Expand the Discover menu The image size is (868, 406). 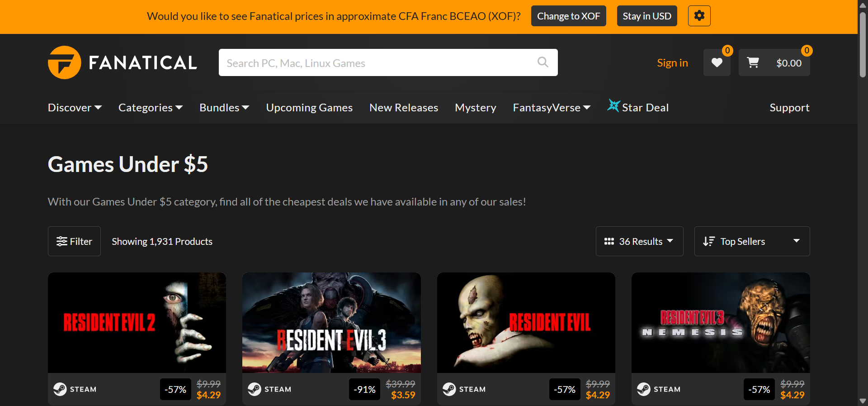[75, 108]
